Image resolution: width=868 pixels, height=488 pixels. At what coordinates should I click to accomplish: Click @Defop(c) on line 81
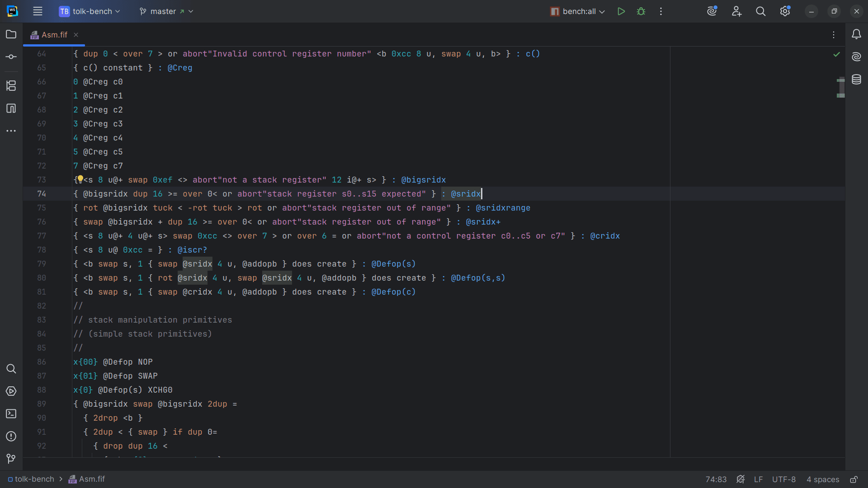(393, 292)
